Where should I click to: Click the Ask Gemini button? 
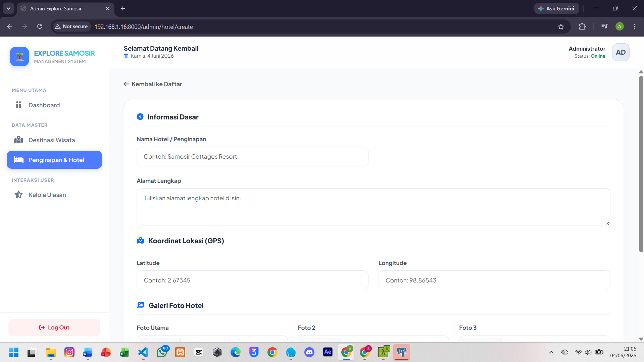coord(556,9)
